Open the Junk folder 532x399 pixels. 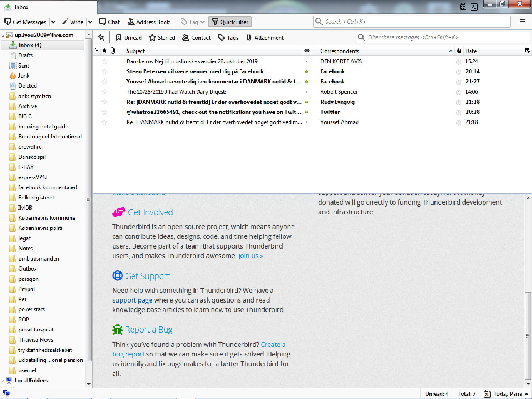24,76
